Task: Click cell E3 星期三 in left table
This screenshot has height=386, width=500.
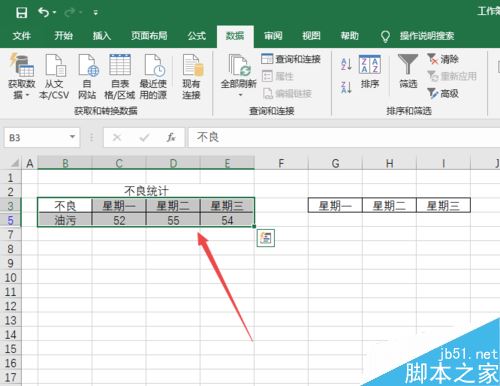Action: (x=227, y=205)
